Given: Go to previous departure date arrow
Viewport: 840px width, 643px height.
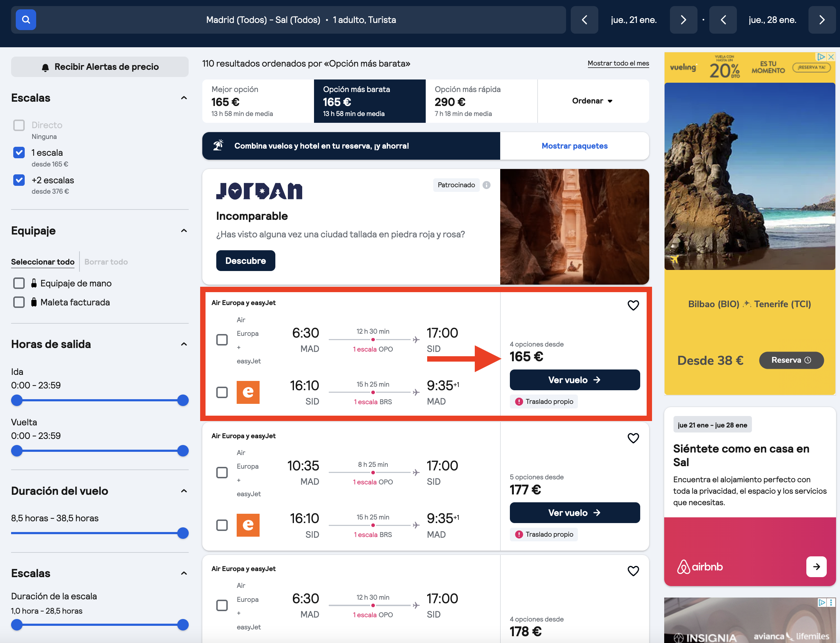Looking at the screenshot, I should pyautogui.click(x=584, y=20).
